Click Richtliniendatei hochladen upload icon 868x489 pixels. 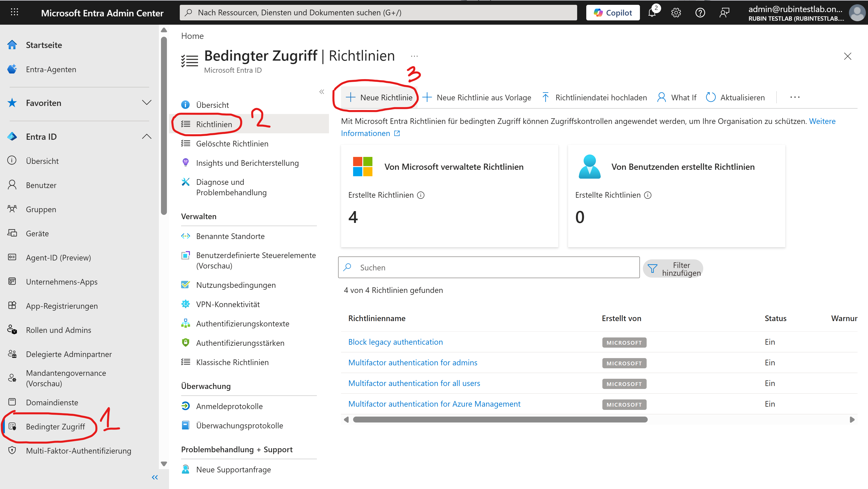(545, 97)
